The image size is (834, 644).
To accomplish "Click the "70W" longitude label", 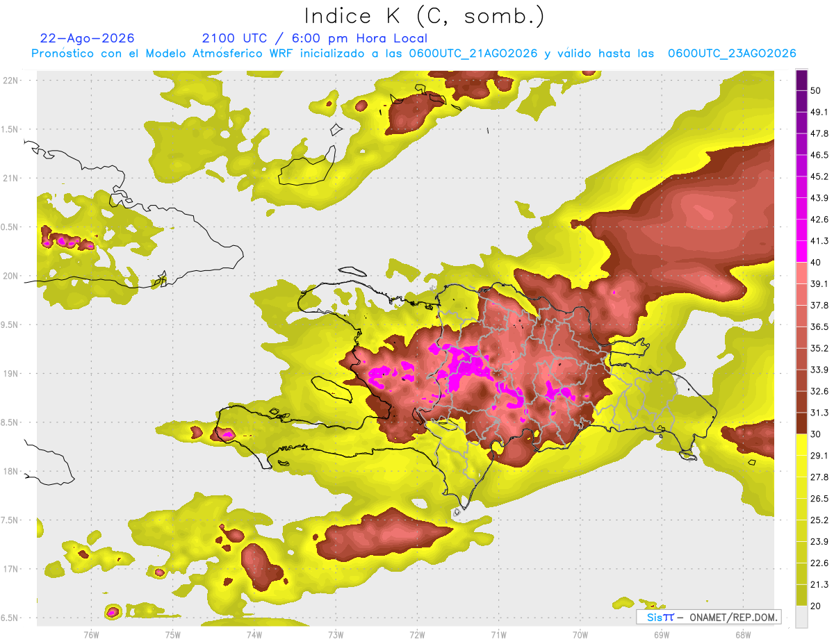I will (x=580, y=635).
